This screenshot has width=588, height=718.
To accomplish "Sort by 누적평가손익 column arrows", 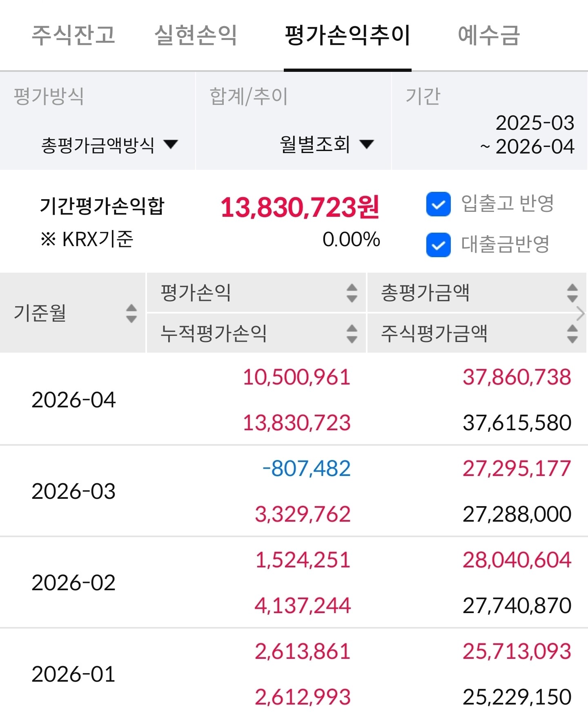I will pyautogui.click(x=352, y=333).
